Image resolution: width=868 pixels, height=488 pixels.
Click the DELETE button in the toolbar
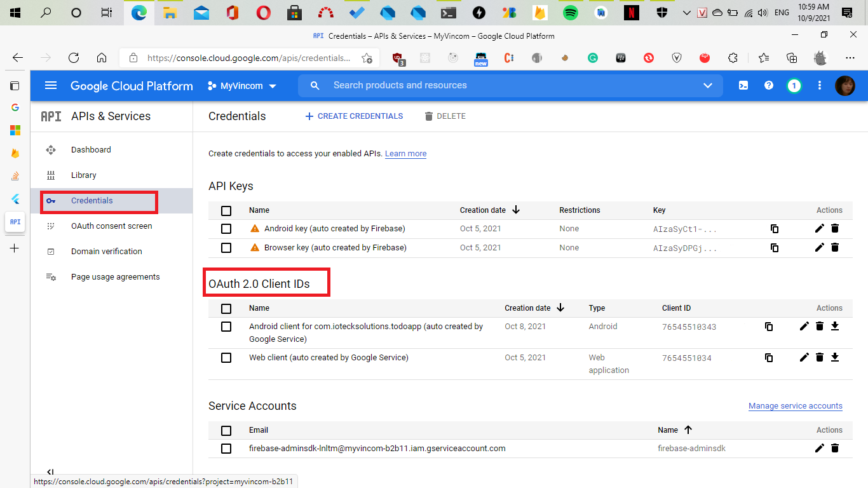pyautogui.click(x=445, y=116)
